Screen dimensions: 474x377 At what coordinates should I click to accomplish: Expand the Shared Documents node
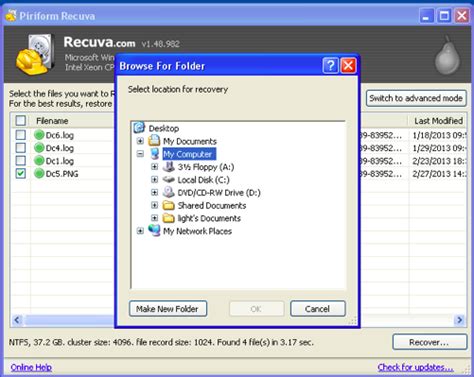point(154,205)
